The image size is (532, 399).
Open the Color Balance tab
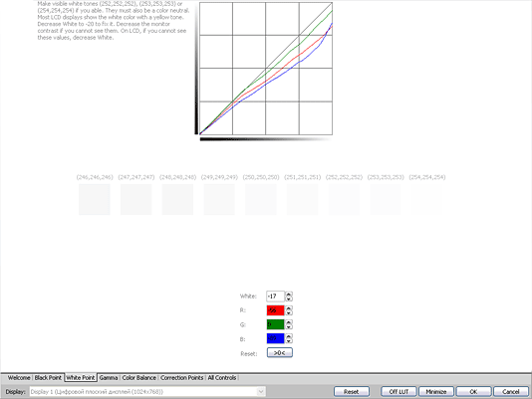pos(139,378)
